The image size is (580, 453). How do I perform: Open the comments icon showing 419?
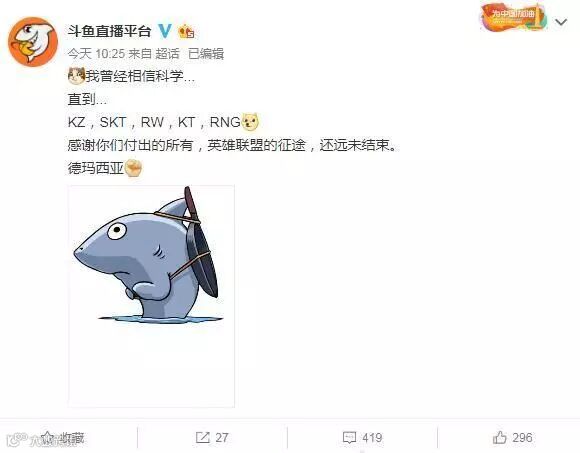click(x=349, y=438)
